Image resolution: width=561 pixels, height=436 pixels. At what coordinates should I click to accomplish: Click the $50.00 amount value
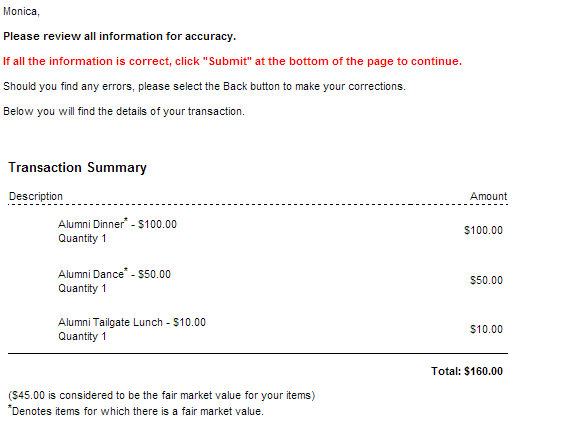coord(486,280)
